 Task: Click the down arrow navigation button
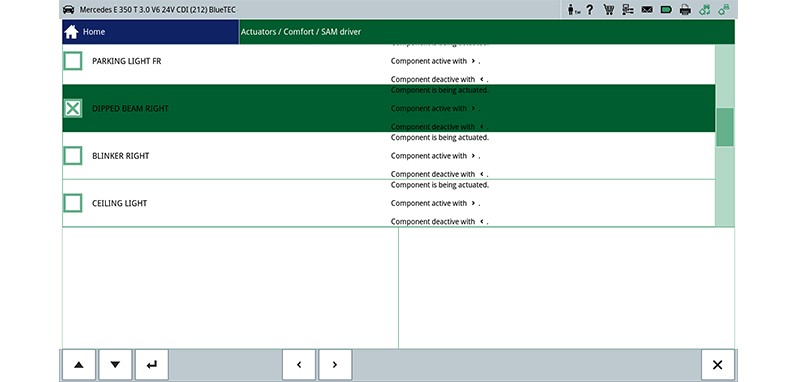click(x=115, y=365)
